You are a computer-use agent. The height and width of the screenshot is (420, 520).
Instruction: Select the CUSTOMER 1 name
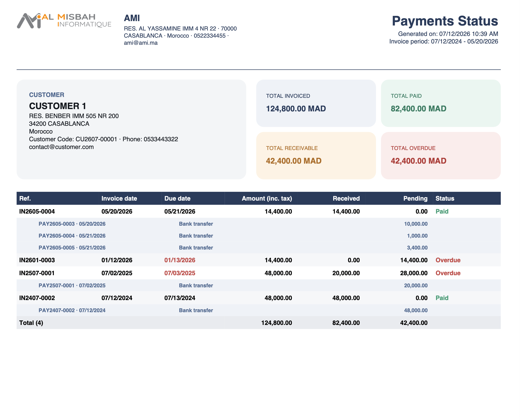coord(58,106)
